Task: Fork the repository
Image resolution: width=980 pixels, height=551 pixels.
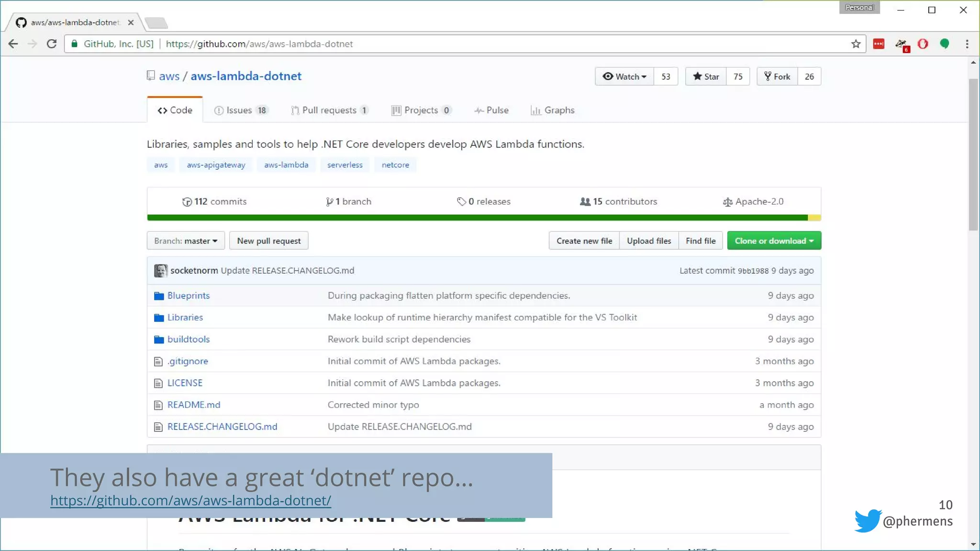Action: (x=777, y=77)
